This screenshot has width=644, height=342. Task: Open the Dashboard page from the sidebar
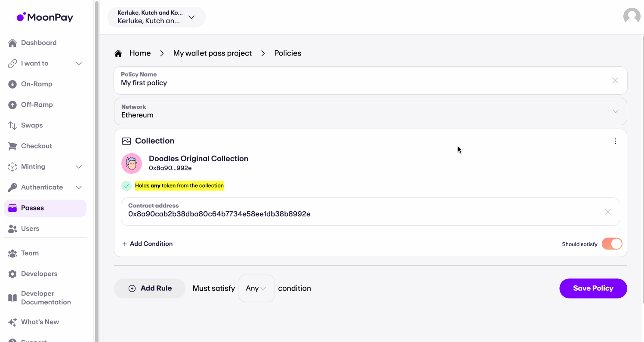click(39, 43)
